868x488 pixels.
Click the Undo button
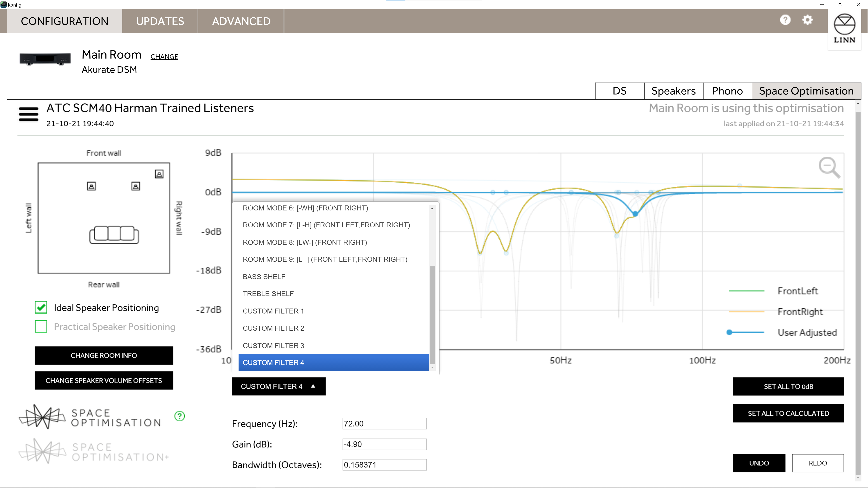[x=759, y=463]
